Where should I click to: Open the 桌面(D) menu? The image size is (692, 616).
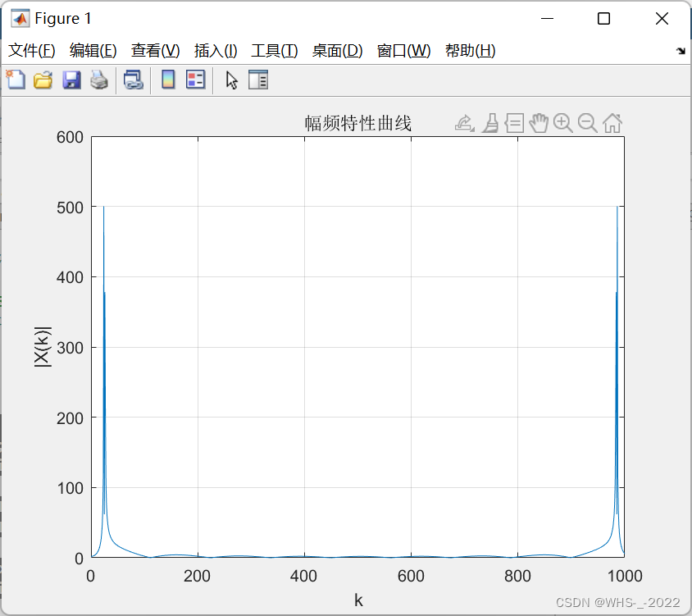(x=338, y=51)
